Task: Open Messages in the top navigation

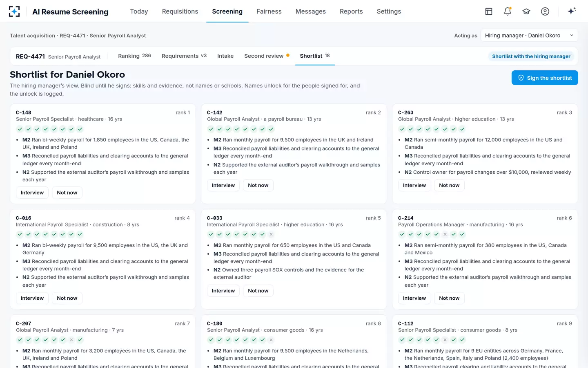Action: tap(311, 11)
